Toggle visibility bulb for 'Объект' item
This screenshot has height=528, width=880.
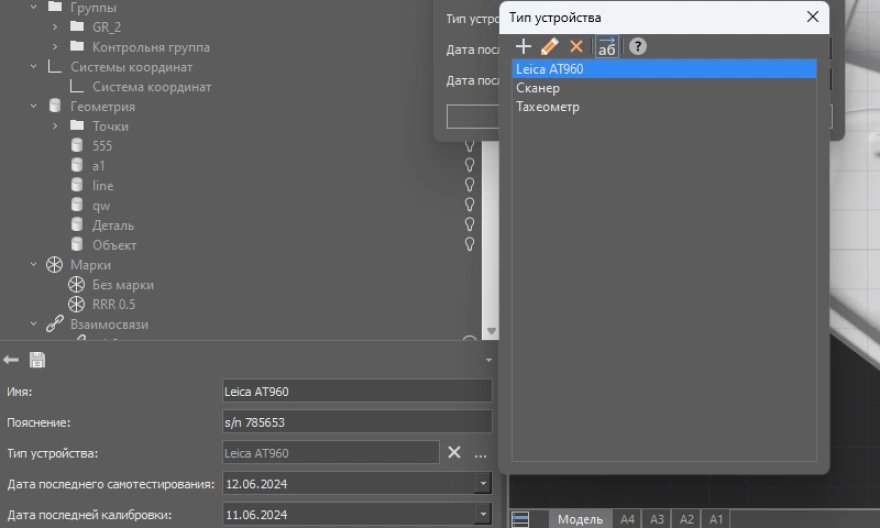click(x=469, y=245)
